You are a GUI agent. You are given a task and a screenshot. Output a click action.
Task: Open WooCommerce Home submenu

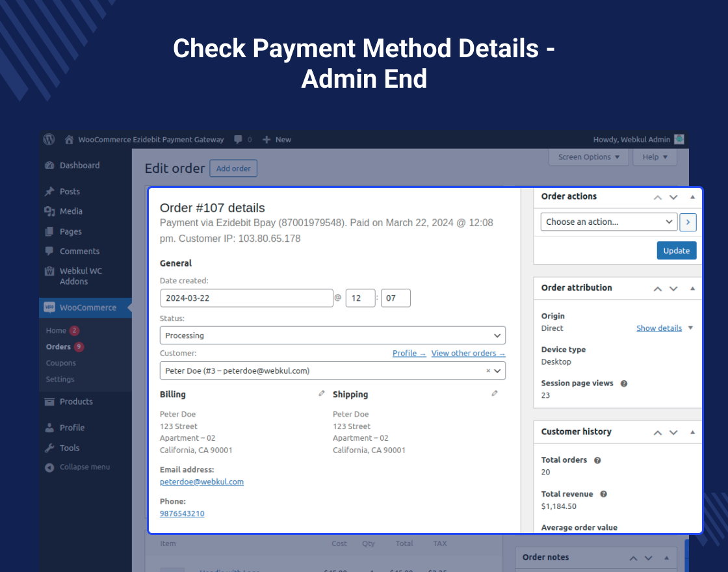tap(56, 331)
